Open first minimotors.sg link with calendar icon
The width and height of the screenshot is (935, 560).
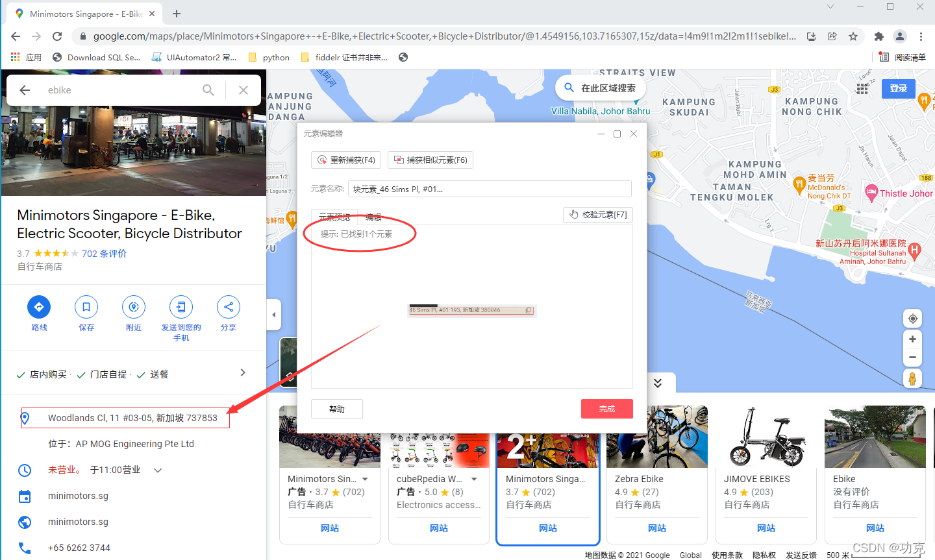click(78, 496)
